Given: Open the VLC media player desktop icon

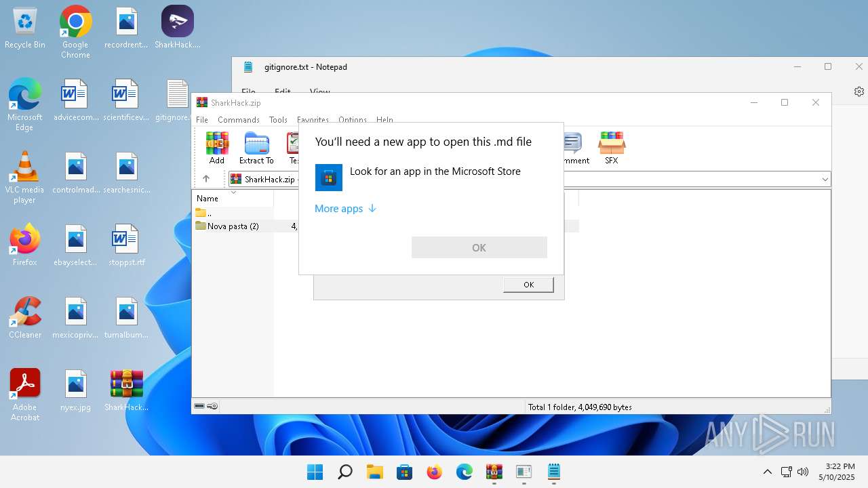Looking at the screenshot, I should click(x=25, y=178).
